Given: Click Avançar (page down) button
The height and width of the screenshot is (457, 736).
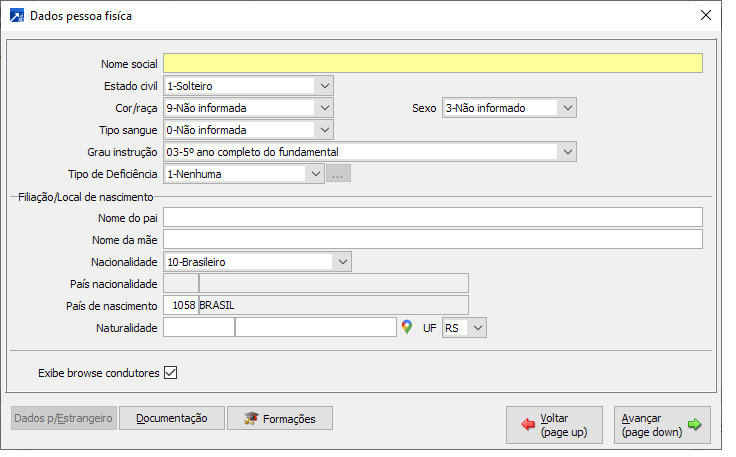Looking at the screenshot, I should [662, 425].
